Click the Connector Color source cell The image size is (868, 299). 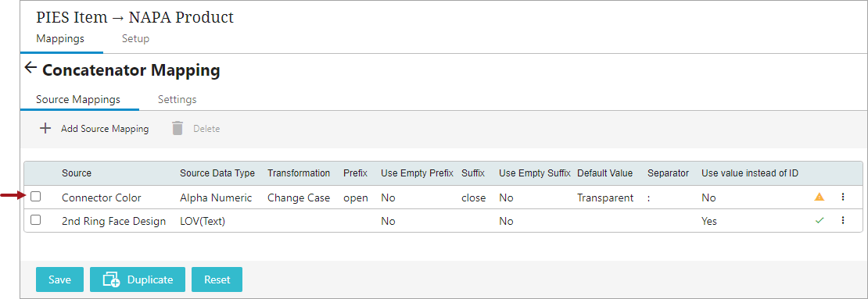pyautogui.click(x=102, y=198)
